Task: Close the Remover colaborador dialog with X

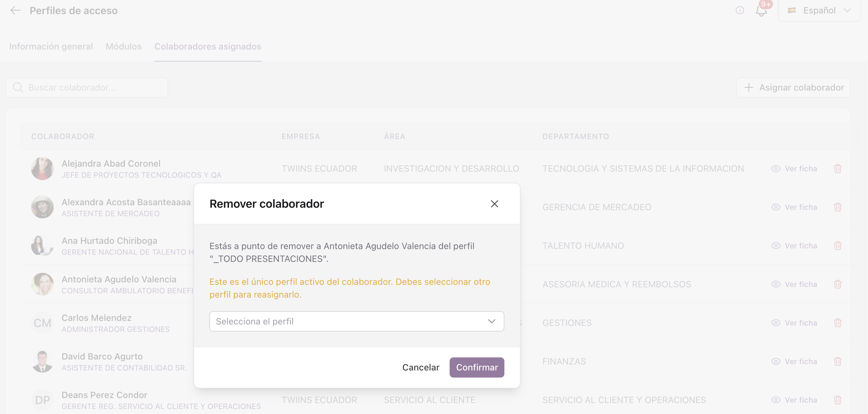Action: [x=494, y=204]
